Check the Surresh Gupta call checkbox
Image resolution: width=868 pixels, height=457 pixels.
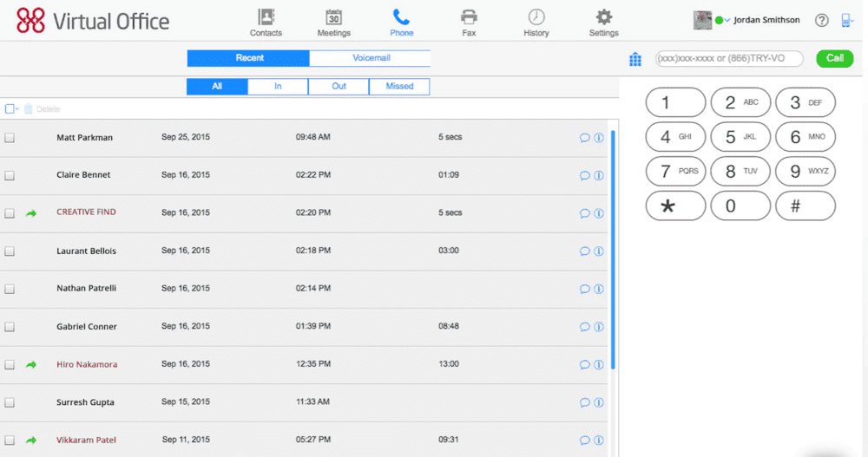(x=10, y=402)
